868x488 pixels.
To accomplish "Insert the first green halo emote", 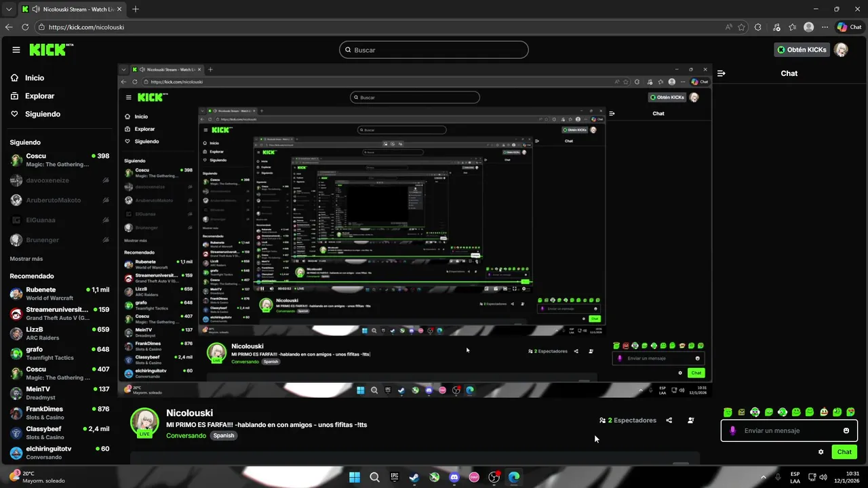I will [728, 412].
